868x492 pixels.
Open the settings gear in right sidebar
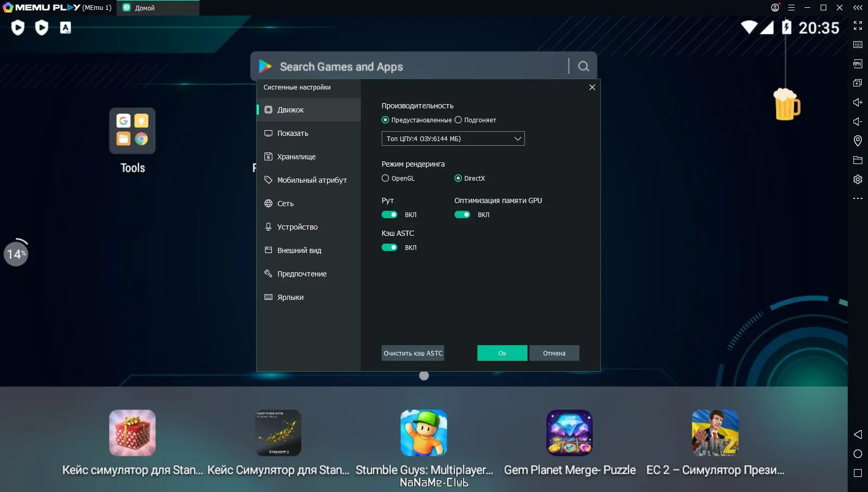pyautogui.click(x=858, y=180)
